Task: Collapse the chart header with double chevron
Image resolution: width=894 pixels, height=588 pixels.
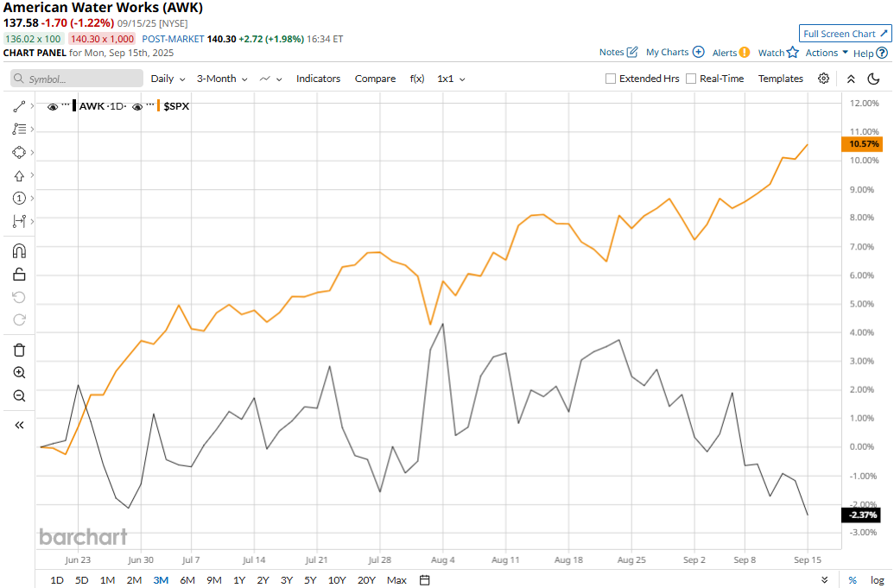Action: coord(851,79)
